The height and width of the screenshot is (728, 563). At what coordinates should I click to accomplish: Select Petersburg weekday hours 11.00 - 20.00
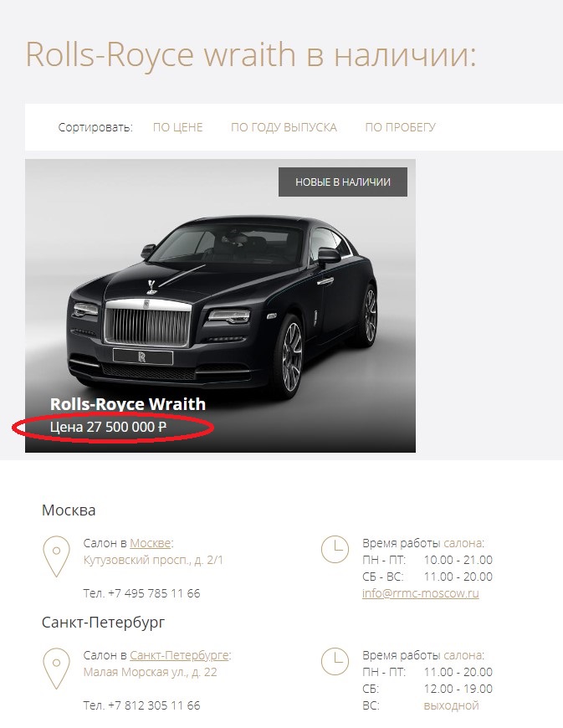point(458,672)
